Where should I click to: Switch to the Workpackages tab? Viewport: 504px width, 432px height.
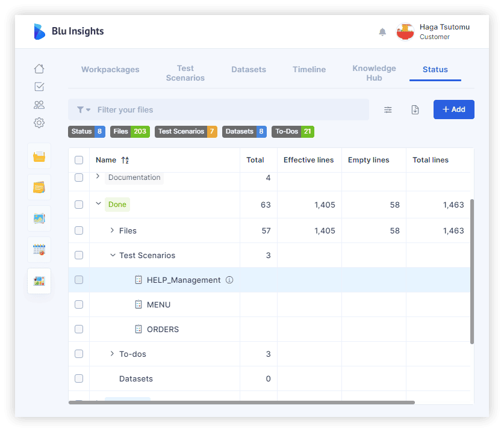(110, 69)
